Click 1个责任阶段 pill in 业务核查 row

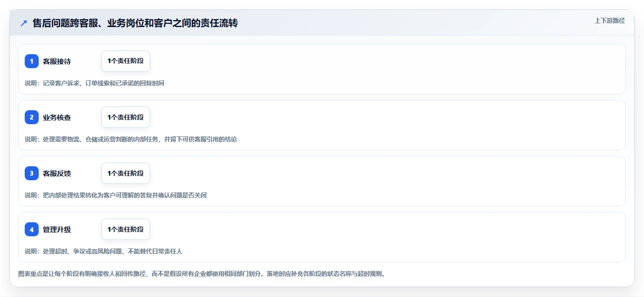pyautogui.click(x=125, y=117)
